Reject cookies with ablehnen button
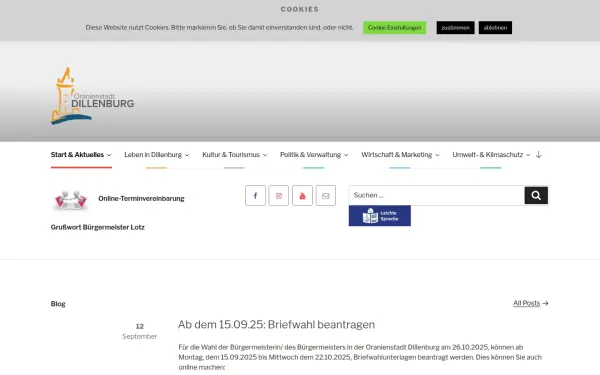The width and height of the screenshot is (600, 375). tap(495, 28)
